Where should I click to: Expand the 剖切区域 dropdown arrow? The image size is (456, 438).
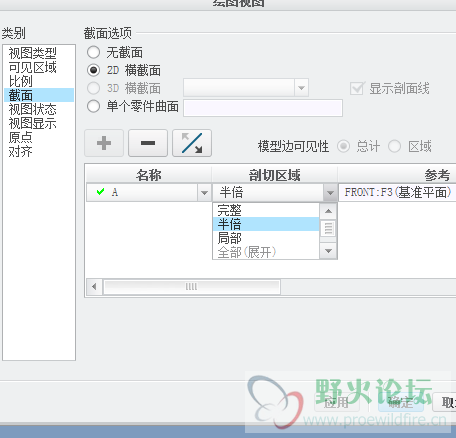pos(330,192)
